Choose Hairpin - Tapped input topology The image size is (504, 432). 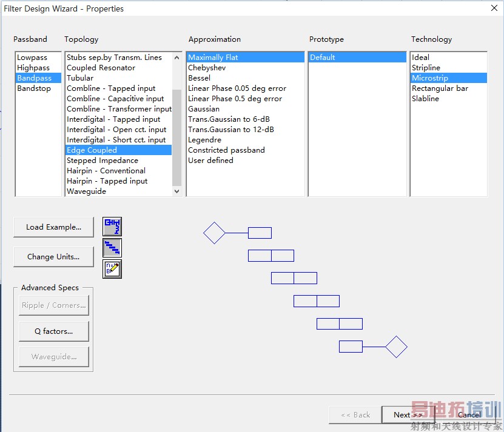[x=119, y=181]
